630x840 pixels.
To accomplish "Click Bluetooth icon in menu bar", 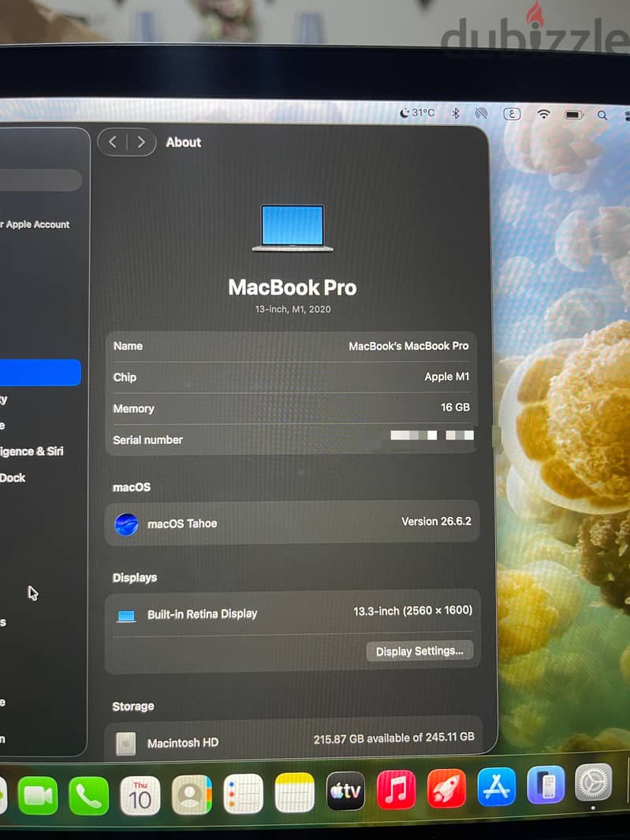I will point(456,113).
